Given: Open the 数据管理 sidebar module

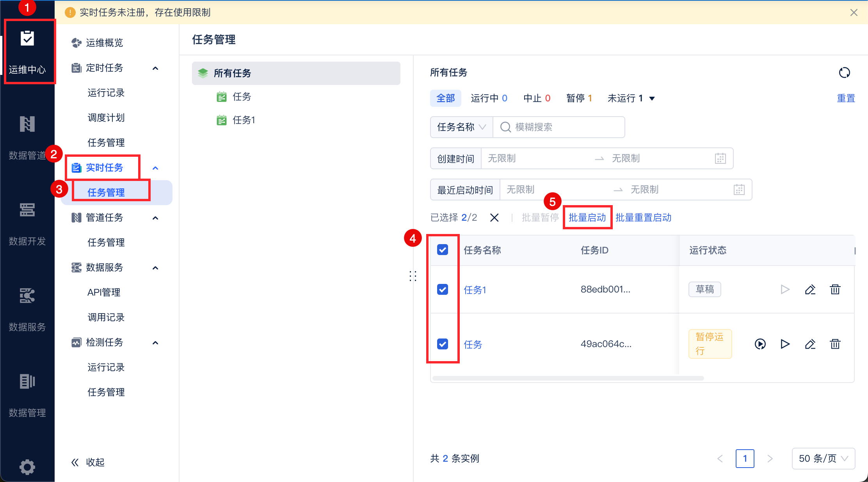Looking at the screenshot, I should click(27, 395).
